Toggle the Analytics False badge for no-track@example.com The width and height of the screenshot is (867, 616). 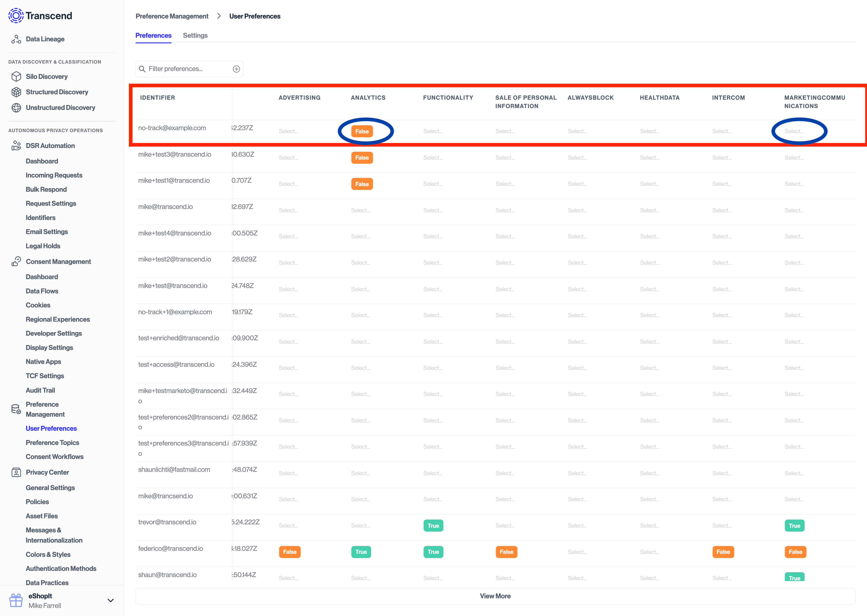pyautogui.click(x=362, y=131)
